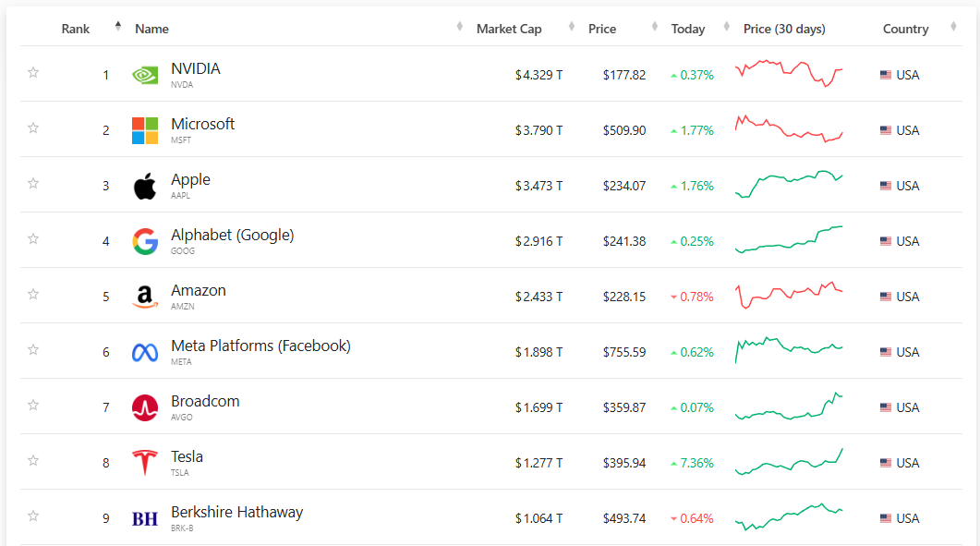Screen dimensions: 980x546
Task: Sort table by Price column
Action: click(x=602, y=29)
